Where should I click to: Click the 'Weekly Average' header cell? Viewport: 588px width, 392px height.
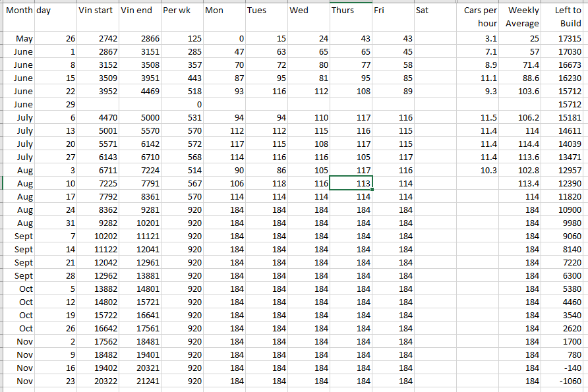click(x=521, y=16)
